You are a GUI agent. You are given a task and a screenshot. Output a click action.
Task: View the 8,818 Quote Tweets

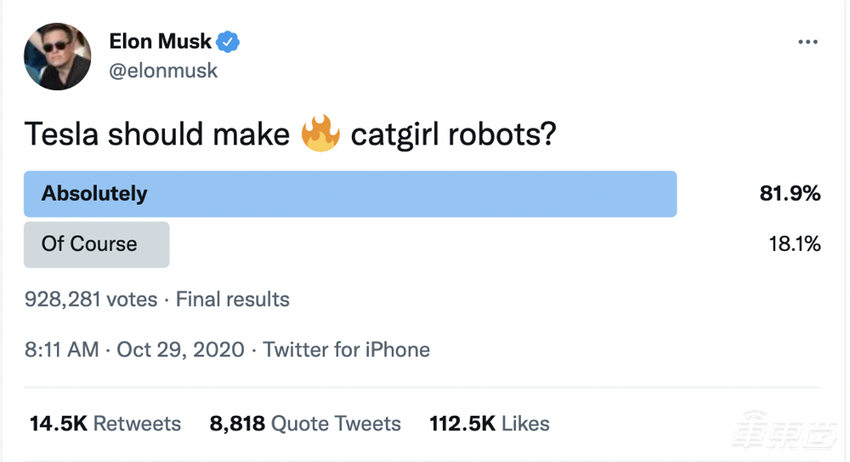[x=305, y=423]
